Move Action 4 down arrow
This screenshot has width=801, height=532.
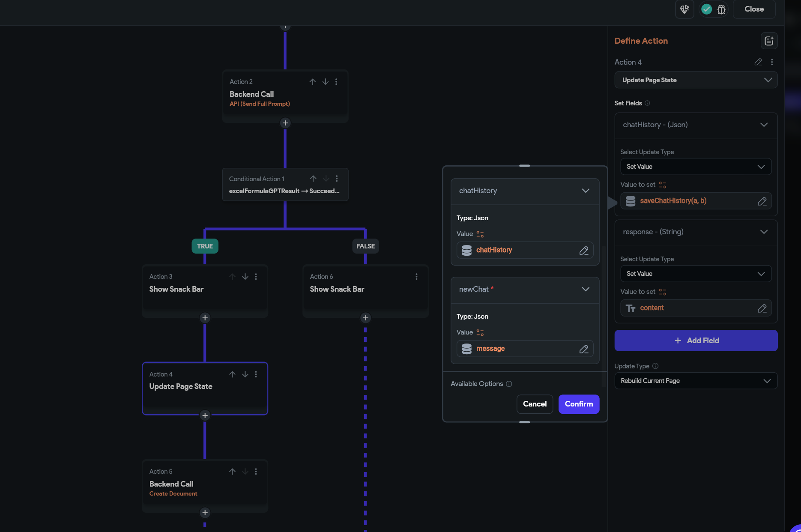(245, 374)
